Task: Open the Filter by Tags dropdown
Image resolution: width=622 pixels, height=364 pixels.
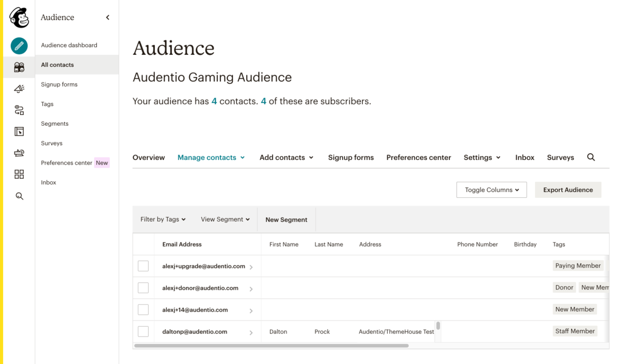Action: click(x=163, y=220)
